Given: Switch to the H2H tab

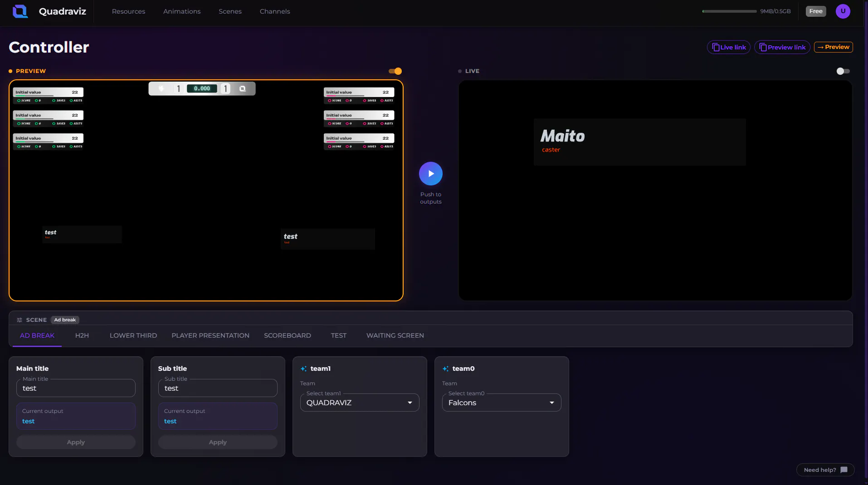Looking at the screenshot, I should coord(82,335).
